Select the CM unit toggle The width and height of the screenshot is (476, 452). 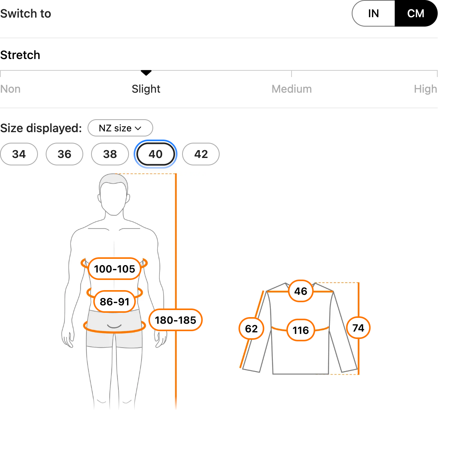click(x=415, y=14)
